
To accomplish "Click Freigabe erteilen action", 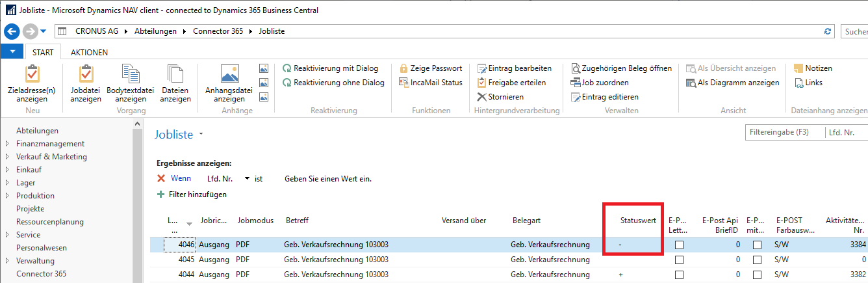I will [x=511, y=83].
